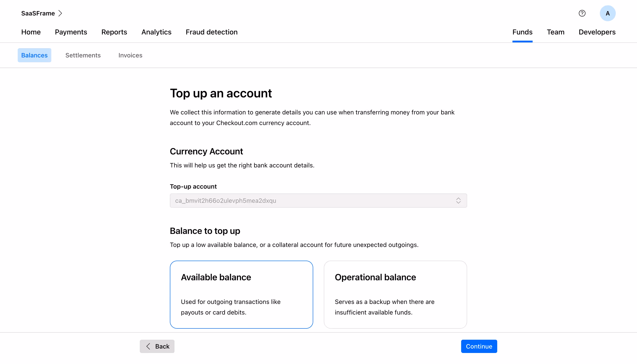Click the back arrow chevron icon
The width and height of the screenshot is (637, 364).
(148, 346)
